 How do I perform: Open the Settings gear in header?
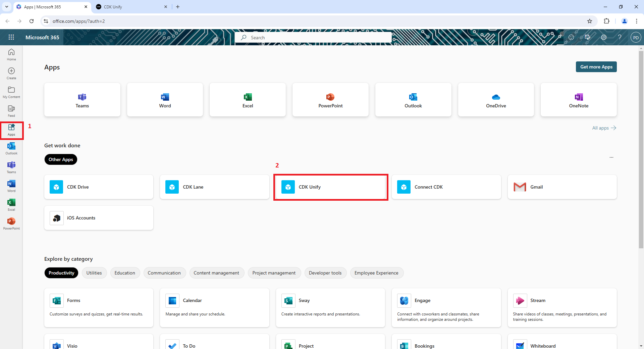pos(604,37)
